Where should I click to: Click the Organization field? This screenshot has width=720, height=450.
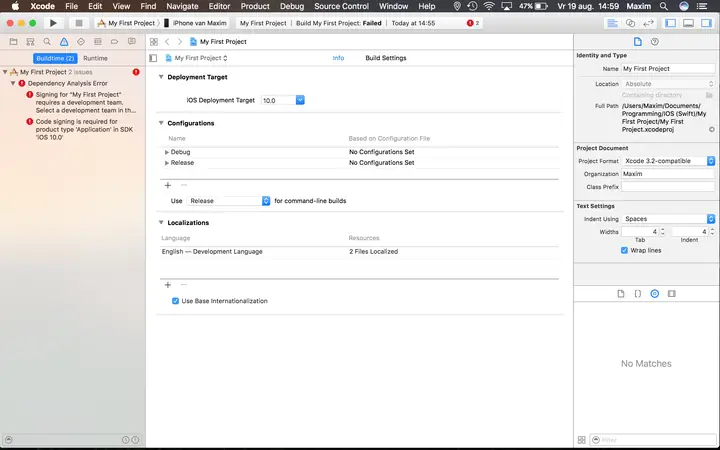668,174
